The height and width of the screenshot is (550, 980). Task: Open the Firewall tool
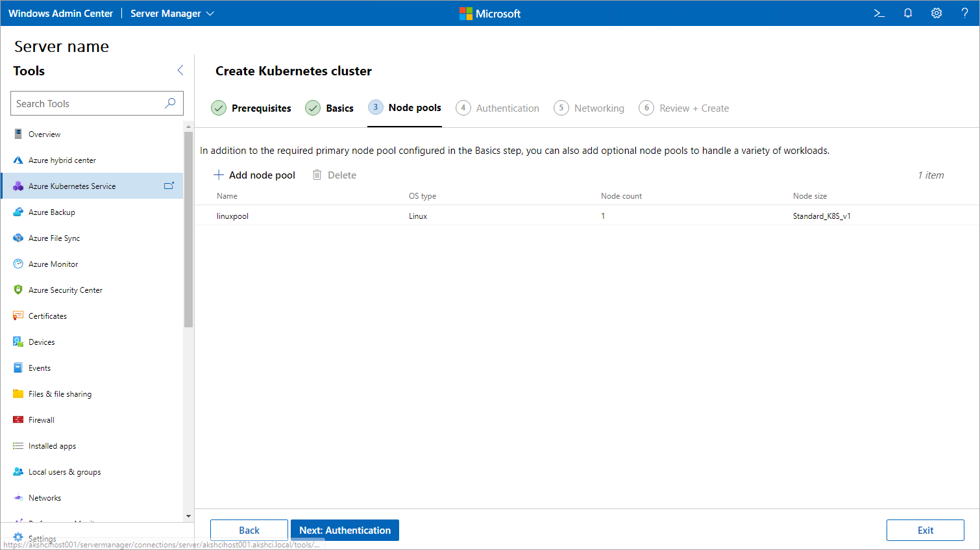click(42, 420)
